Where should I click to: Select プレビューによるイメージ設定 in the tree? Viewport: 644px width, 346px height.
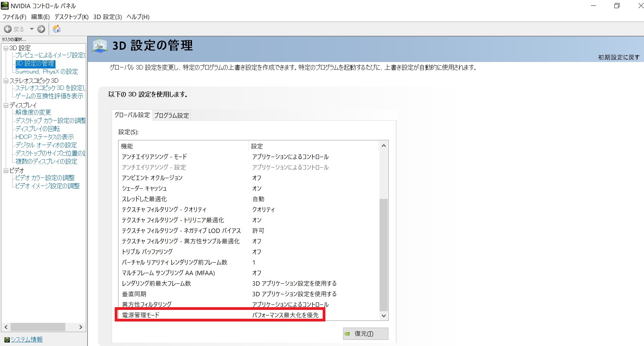50,55
